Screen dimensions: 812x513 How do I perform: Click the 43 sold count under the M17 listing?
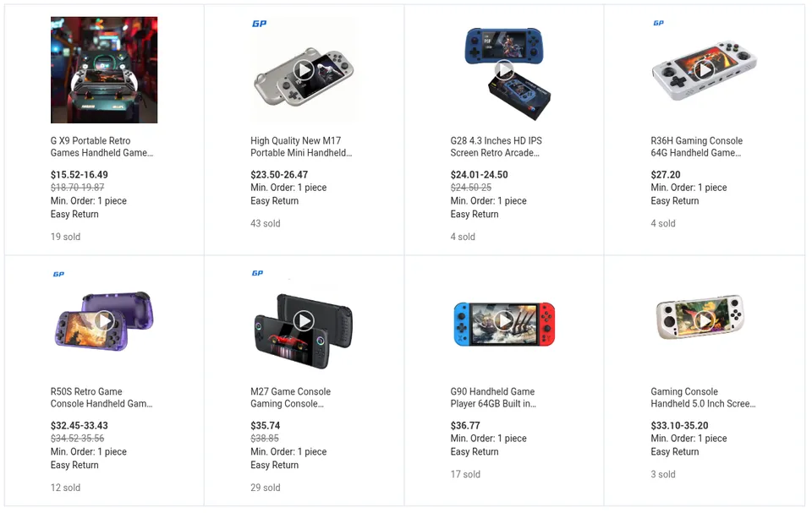(264, 223)
